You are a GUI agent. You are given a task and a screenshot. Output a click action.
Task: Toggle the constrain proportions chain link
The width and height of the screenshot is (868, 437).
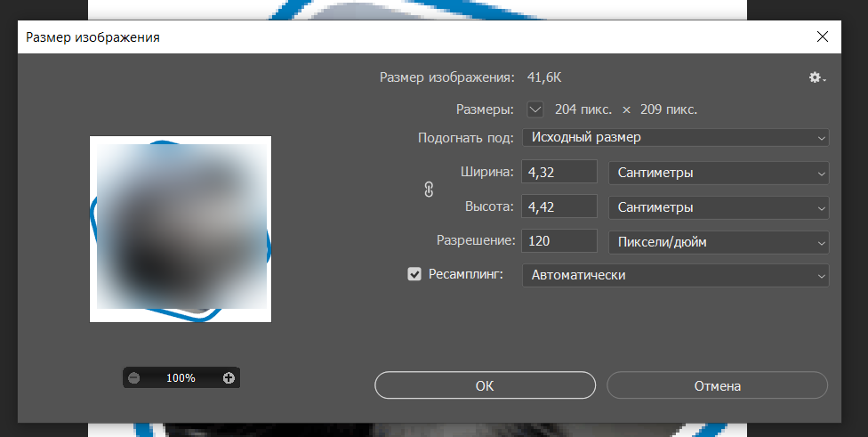[x=428, y=190]
